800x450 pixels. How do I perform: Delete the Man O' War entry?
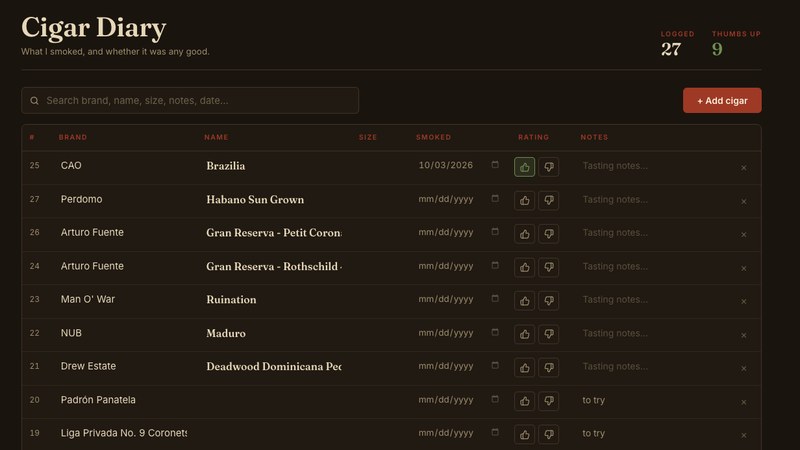point(743,302)
